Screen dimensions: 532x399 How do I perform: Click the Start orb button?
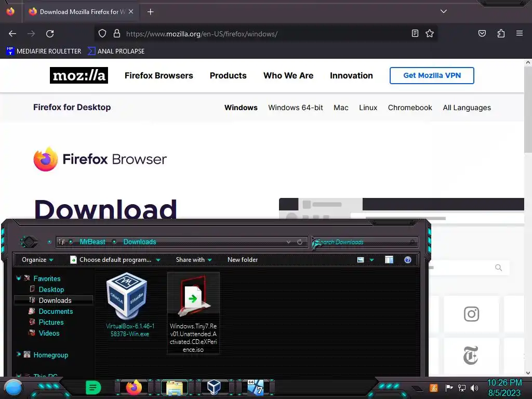coord(13,388)
